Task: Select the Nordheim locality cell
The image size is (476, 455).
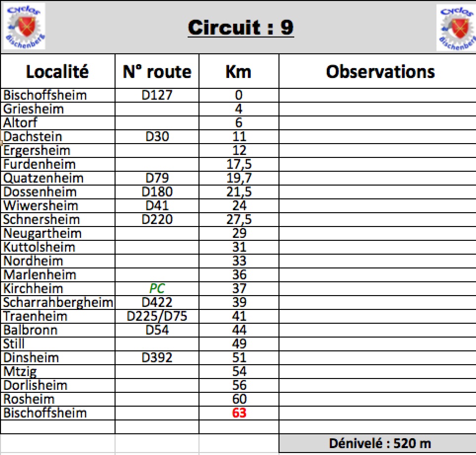Action: [x=58, y=261]
